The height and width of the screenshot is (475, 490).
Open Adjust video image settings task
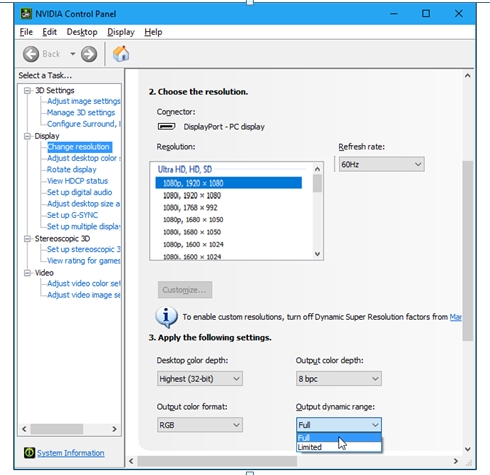pyautogui.click(x=84, y=295)
